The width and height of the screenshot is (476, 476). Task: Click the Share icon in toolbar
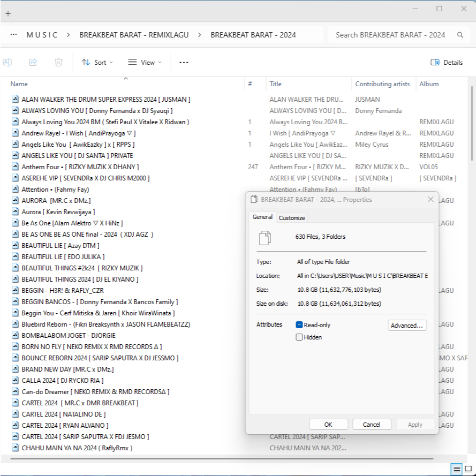pyautogui.click(x=33, y=62)
